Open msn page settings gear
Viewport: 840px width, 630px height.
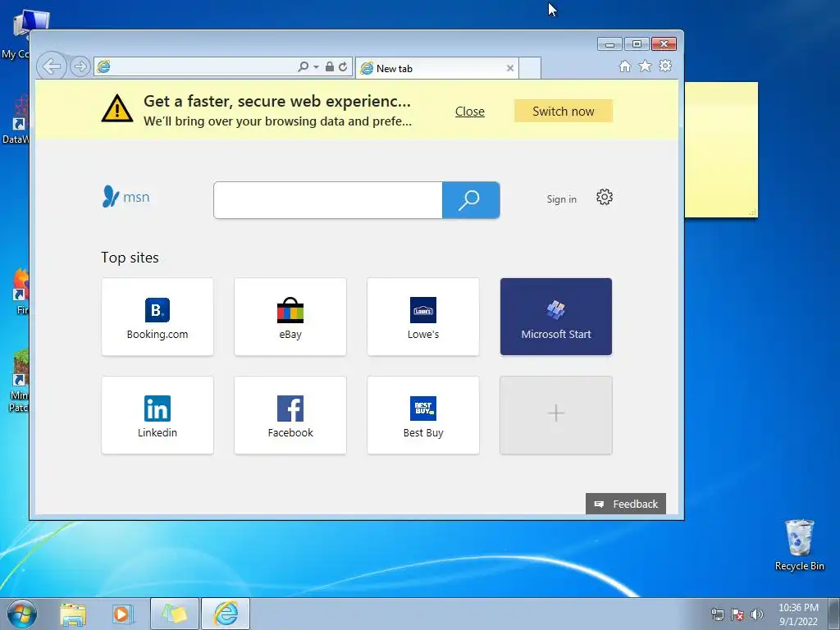pyautogui.click(x=605, y=197)
